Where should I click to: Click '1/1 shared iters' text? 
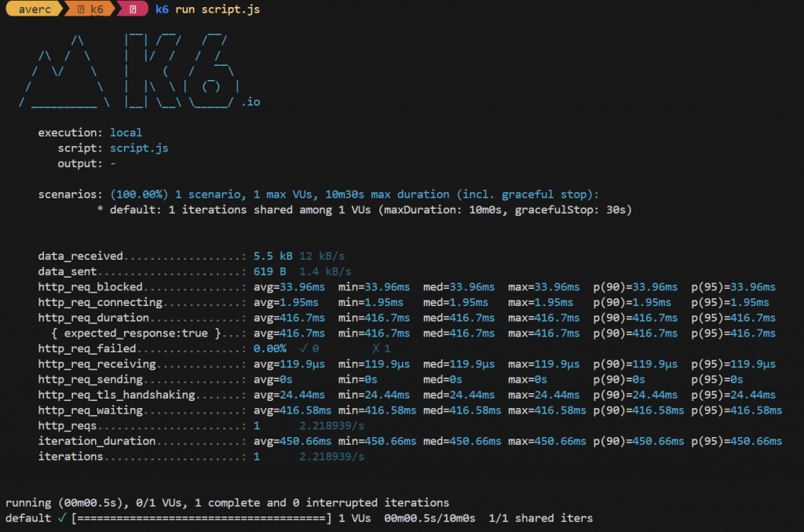pyautogui.click(x=540, y=518)
